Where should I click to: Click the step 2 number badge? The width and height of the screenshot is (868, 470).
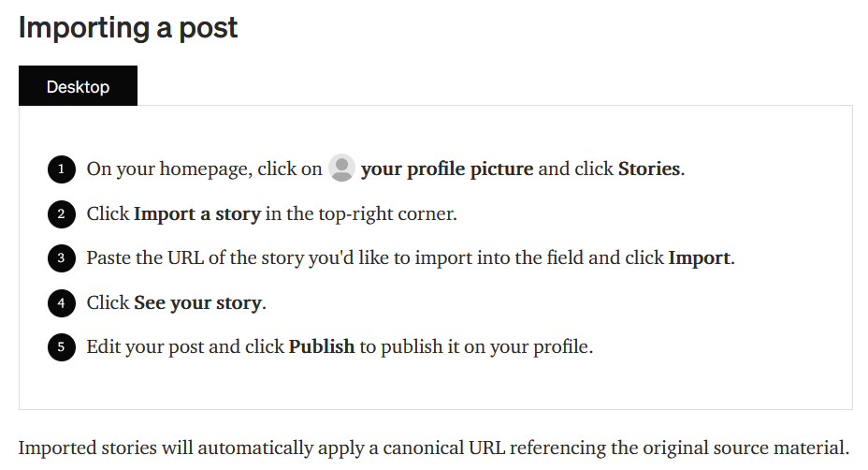(x=61, y=214)
